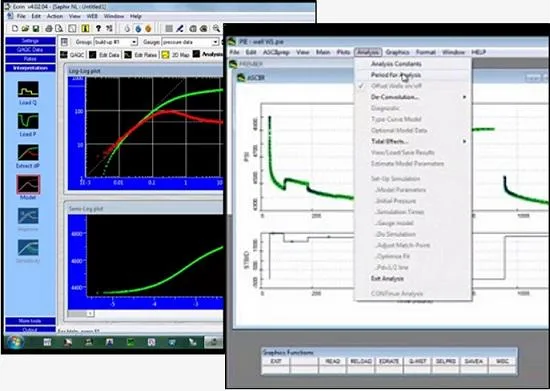
Task: Click the Sensitivity icon in sidebar
Action: click(28, 248)
